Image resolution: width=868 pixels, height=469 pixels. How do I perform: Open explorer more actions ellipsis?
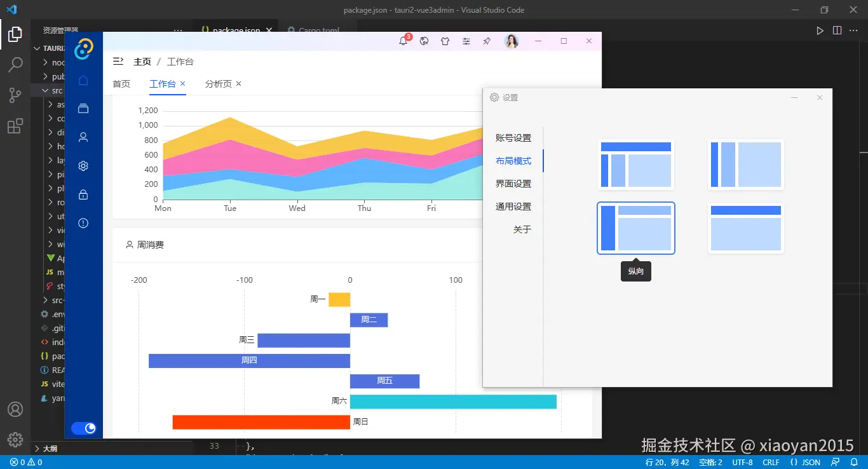click(x=178, y=31)
